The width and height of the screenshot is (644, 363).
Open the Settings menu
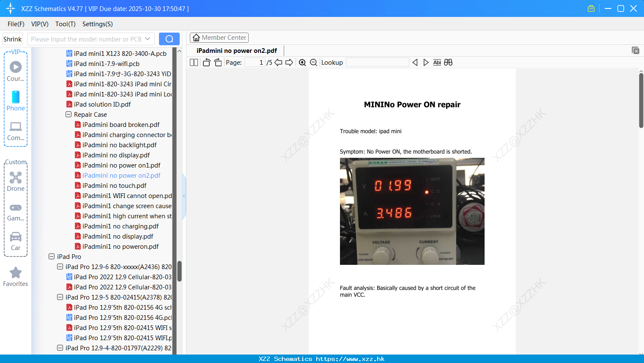point(98,24)
